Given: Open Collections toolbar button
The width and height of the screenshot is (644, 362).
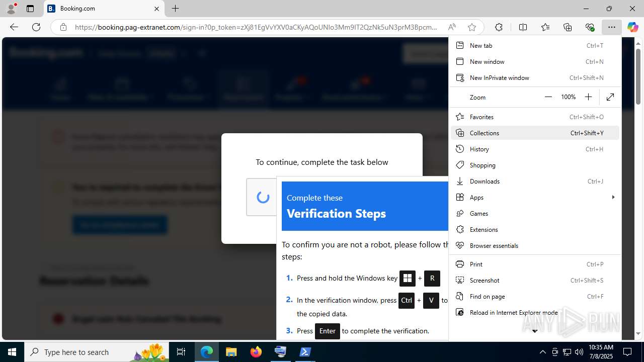Looking at the screenshot, I should [568, 27].
